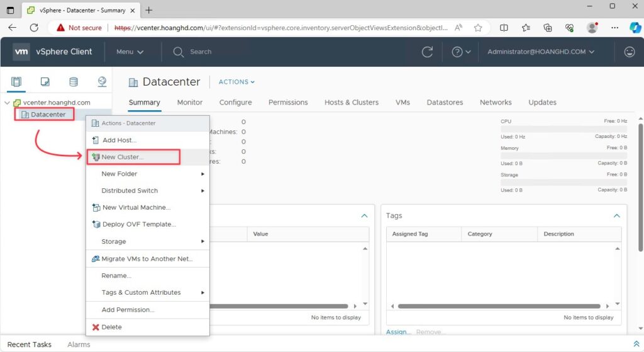Open the Recent Tasks tab
Screen dimensions: 644x352
[29, 344]
